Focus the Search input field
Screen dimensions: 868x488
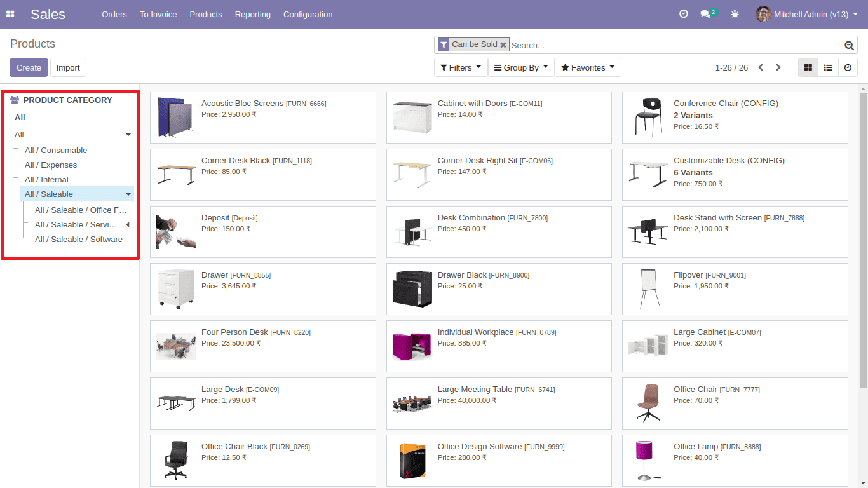coord(675,45)
